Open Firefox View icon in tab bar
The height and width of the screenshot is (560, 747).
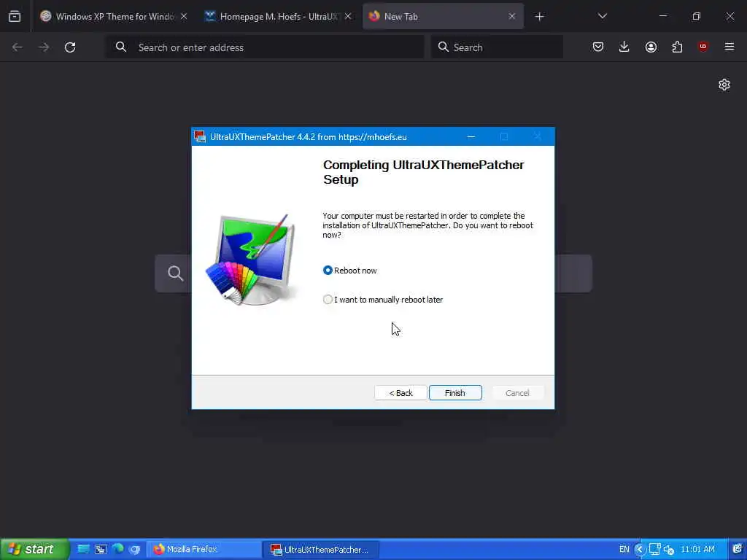point(15,16)
